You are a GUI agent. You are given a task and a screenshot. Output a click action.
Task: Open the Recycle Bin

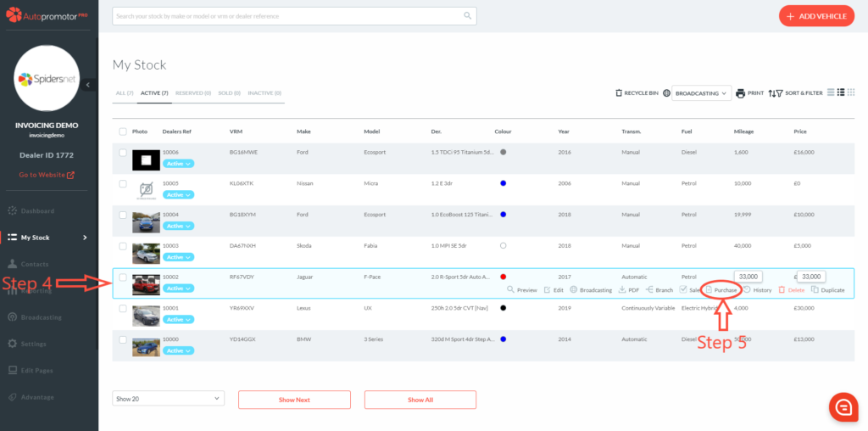tap(637, 93)
